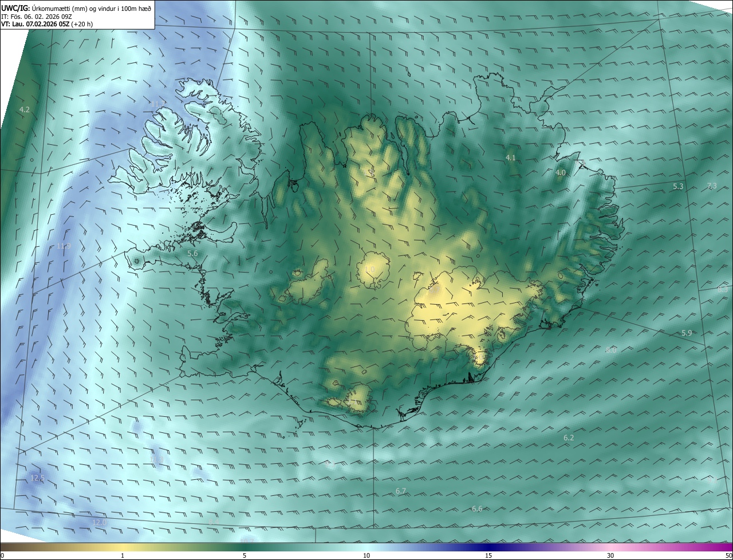
Task: Select the valid time 'VT: Lau. 07.02.2026 05Z (+20 h)'
Action: (47, 24)
